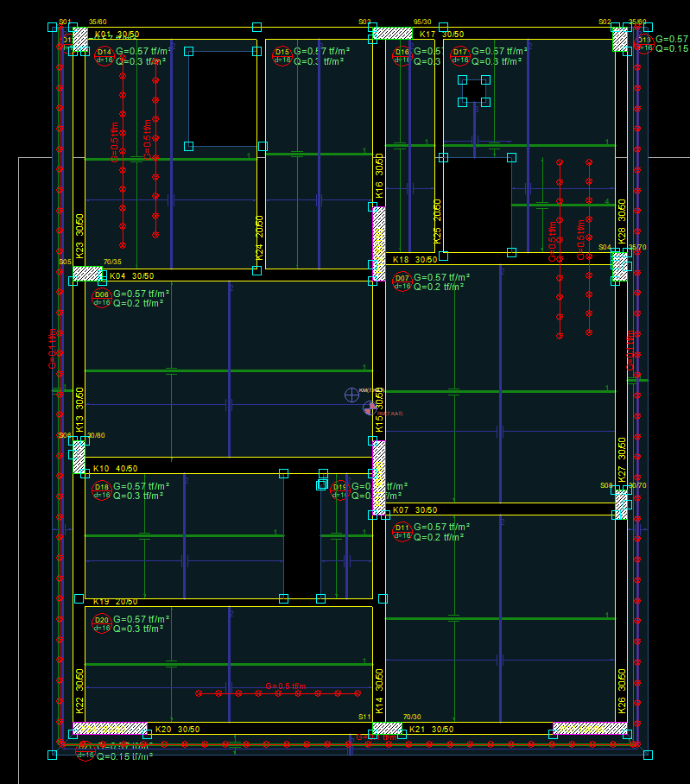Select beam label K01 30/50

[116, 35]
